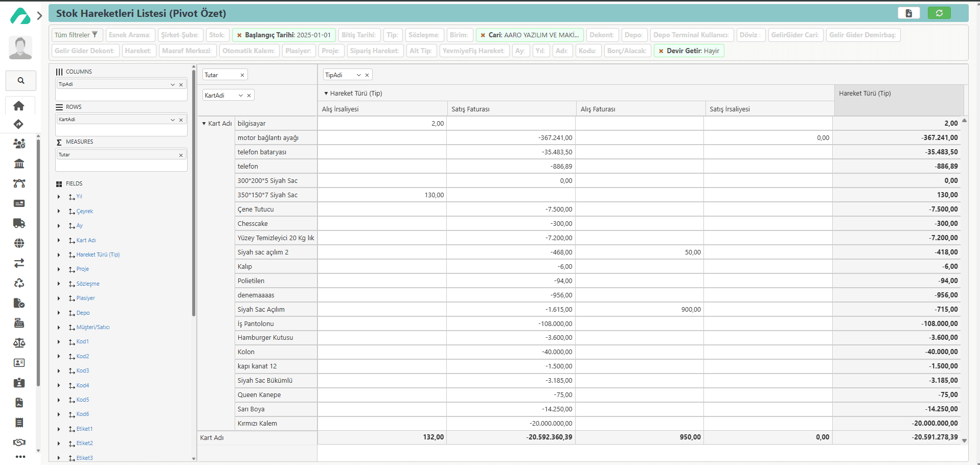Remove the Başlangıç Tarihi filter
The image size is (980, 465).
[x=239, y=35]
